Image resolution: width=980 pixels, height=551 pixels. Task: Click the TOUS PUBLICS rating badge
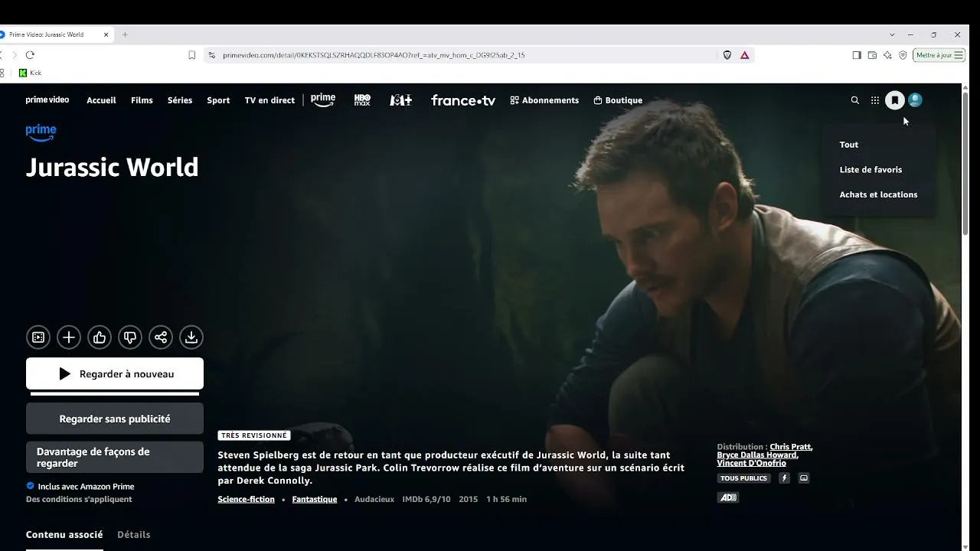(743, 478)
